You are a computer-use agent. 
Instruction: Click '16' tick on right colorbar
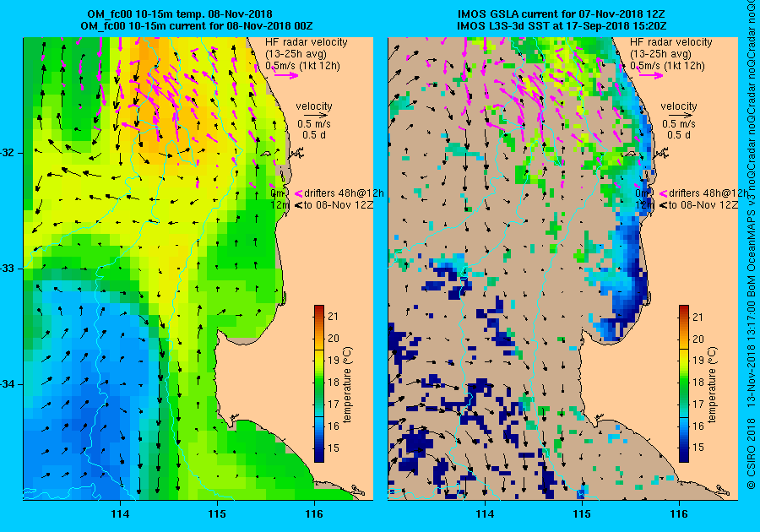tap(698, 426)
